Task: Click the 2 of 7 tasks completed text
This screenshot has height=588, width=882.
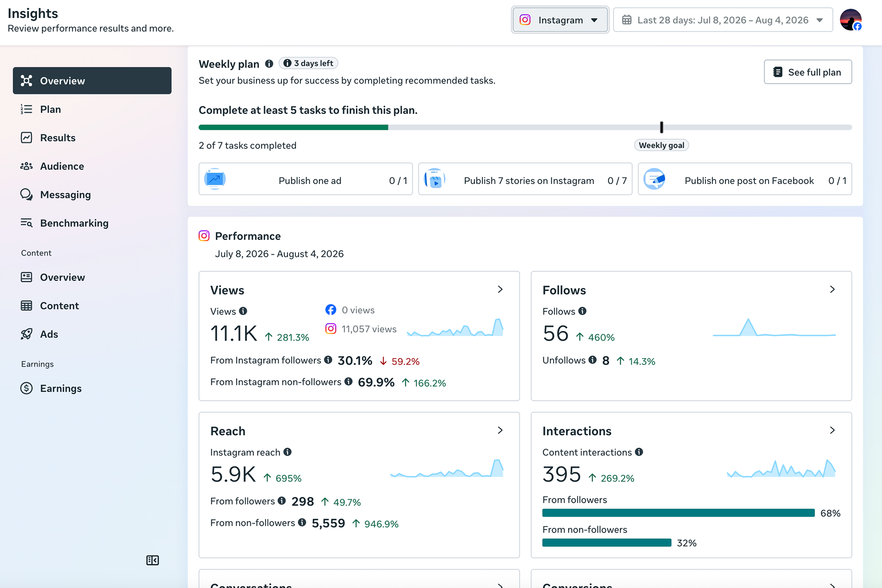Action: pos(248,146)
